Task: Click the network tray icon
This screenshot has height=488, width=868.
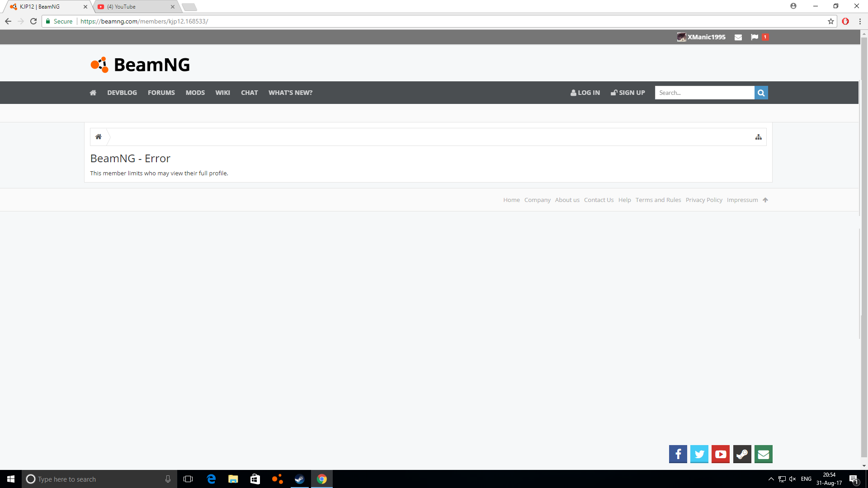Action: 782,479
